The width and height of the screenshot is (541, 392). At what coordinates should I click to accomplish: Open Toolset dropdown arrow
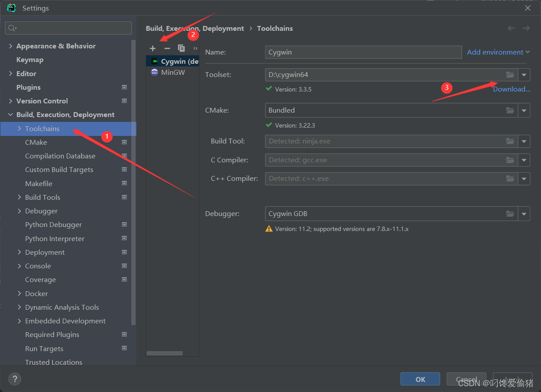pyautogui.click(x=524, y=75)
